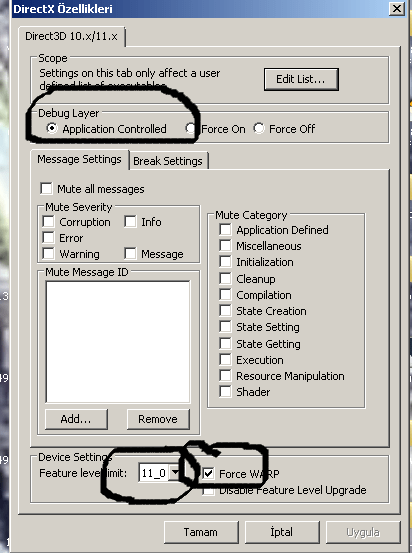Click the Uygula apply button

[363, 532]
